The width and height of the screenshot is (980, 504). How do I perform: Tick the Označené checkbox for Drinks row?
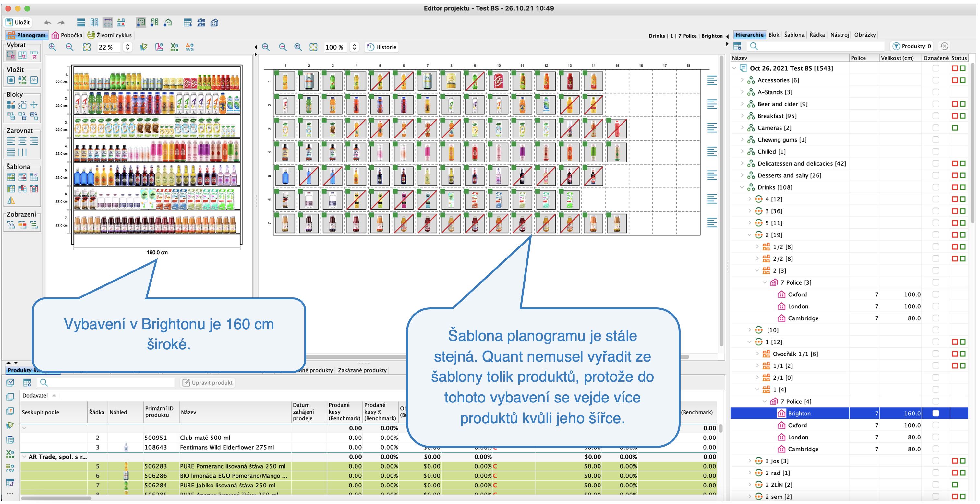click(x=936, y=187)
